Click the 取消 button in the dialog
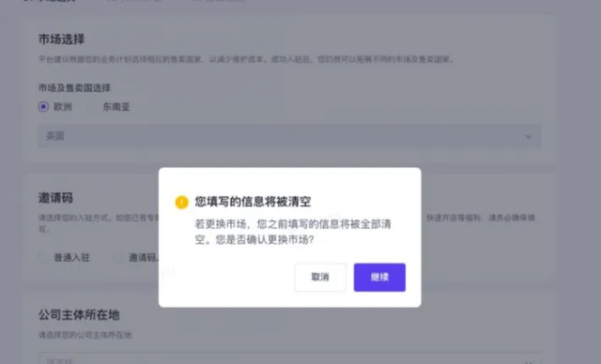 pyautogui.click(x=320, y=277)
